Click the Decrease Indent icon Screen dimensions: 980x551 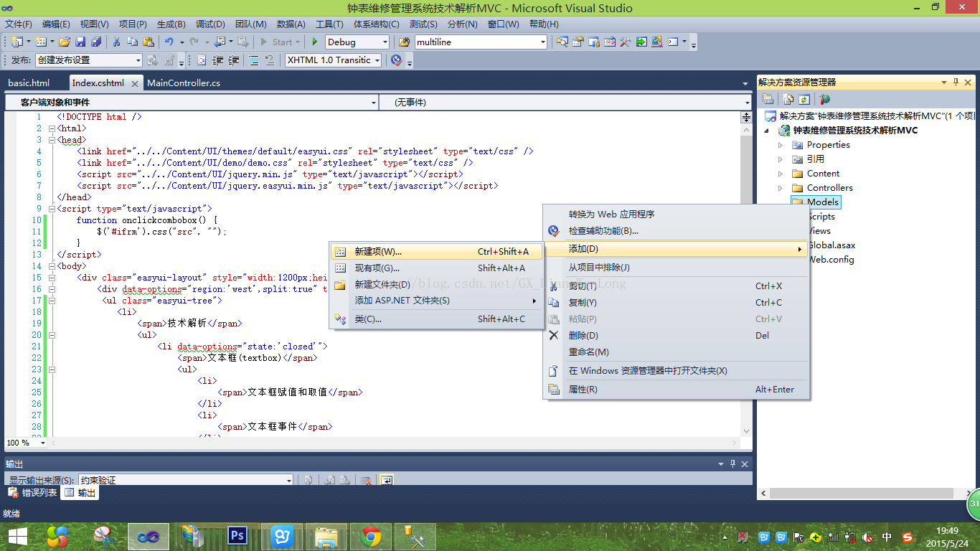coord(217,60)
